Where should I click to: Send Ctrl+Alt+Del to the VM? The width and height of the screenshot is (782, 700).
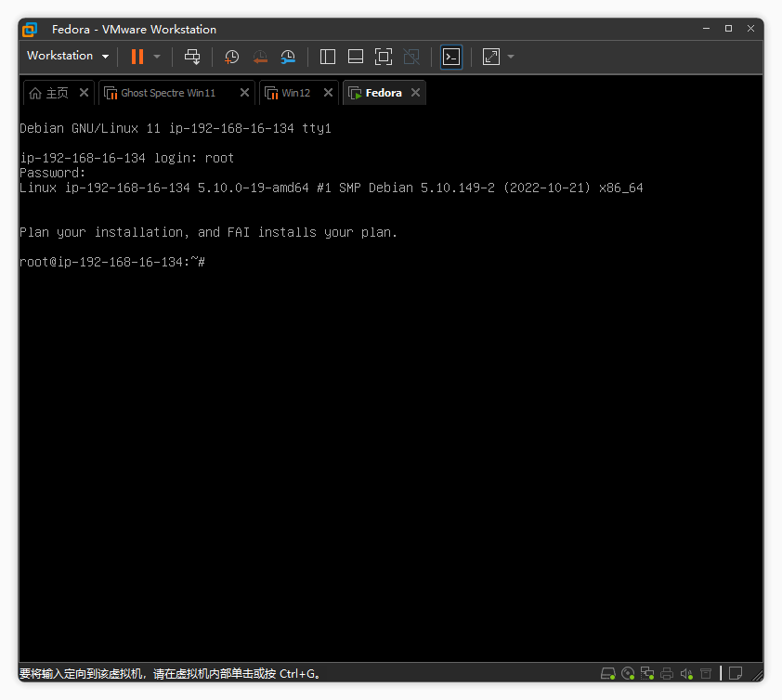click(x=192, y=57)
